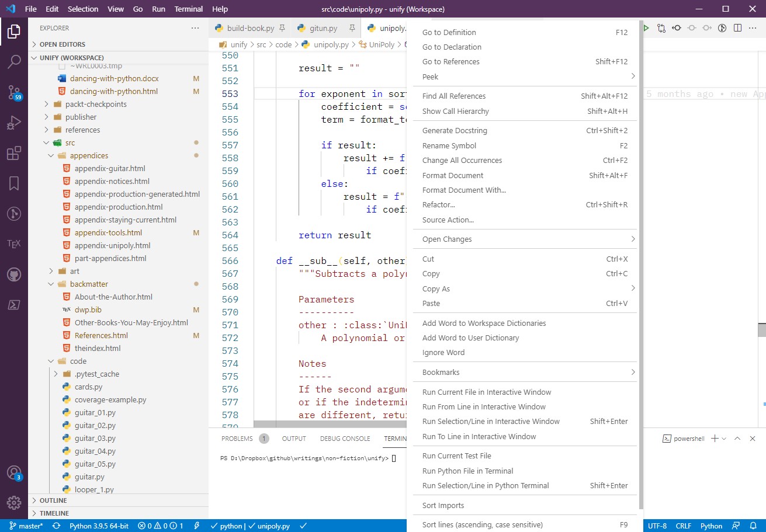Screen dimensions: 766x532
Task: Select Run Python File in Terminal
Action: 526,471
